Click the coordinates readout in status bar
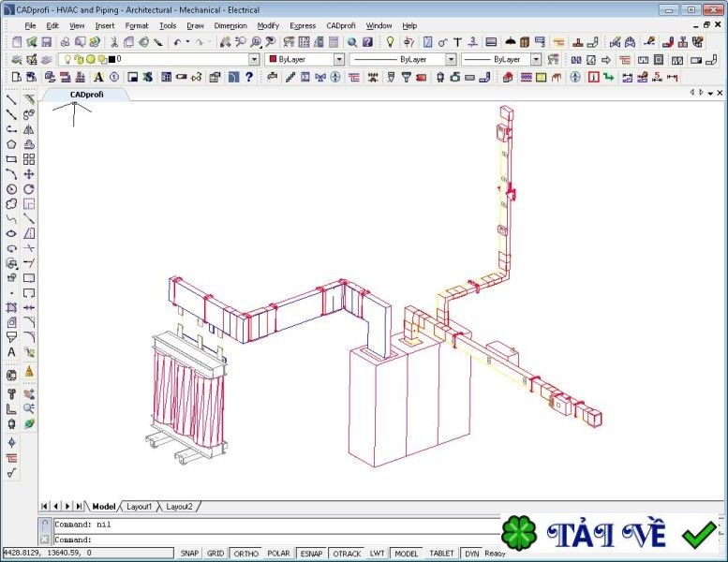The height and width of the screenshot is (562, 728). click(88, 553)
